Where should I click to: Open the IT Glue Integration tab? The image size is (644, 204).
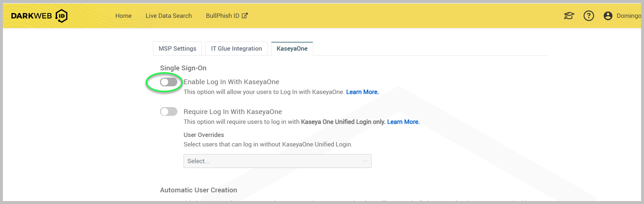[x=236, y=48]
